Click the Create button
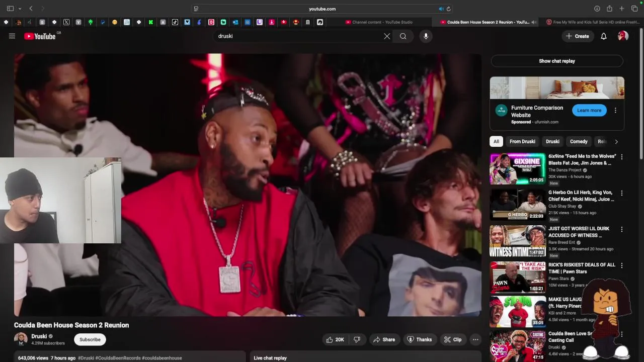 pos(578,36)
